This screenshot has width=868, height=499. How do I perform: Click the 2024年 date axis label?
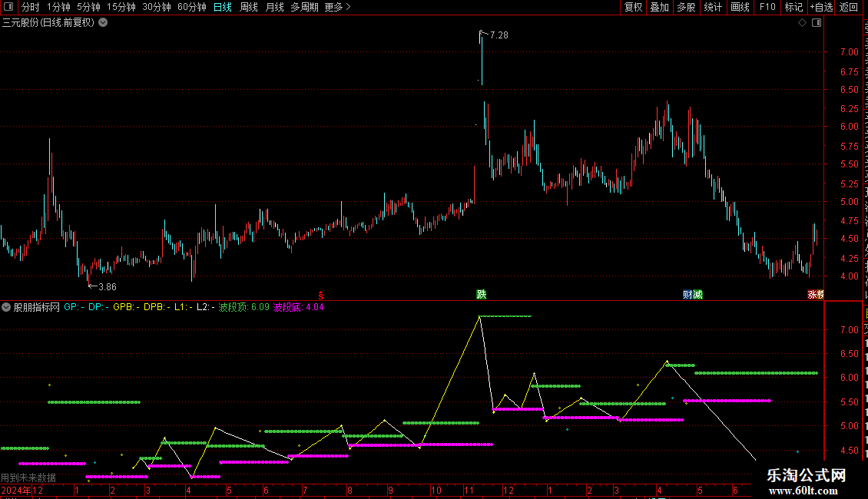(x=16, y=490)
